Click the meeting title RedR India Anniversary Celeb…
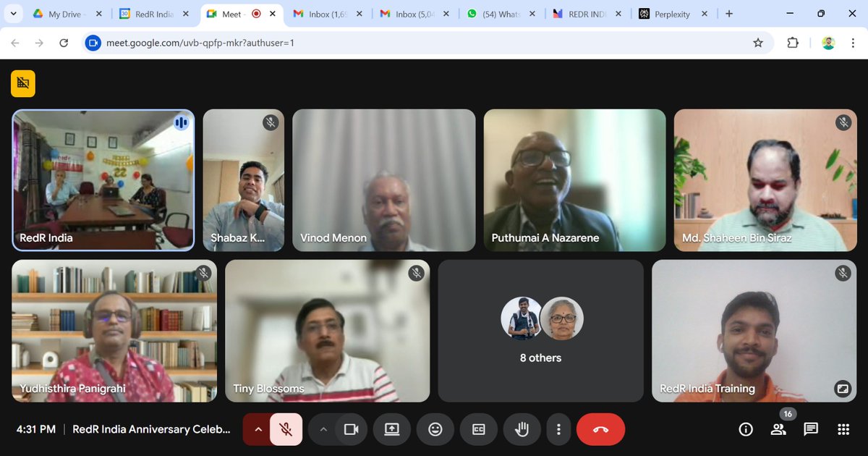This screenshot has height=456, width=868. 151,429
